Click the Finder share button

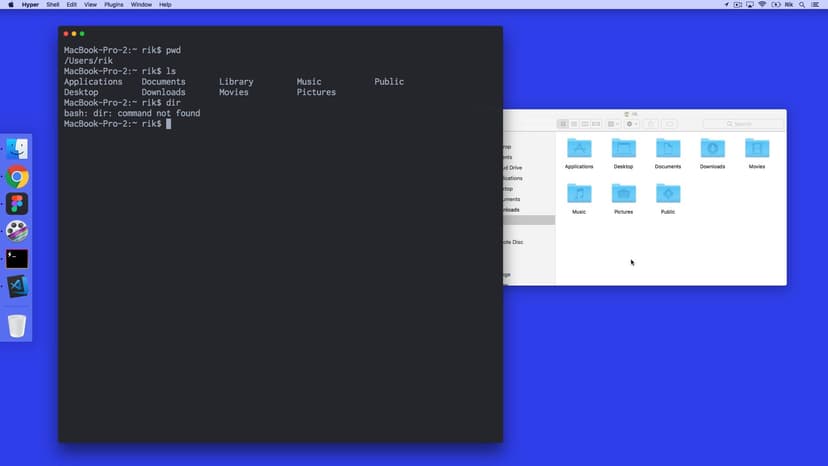pos(651,124)
